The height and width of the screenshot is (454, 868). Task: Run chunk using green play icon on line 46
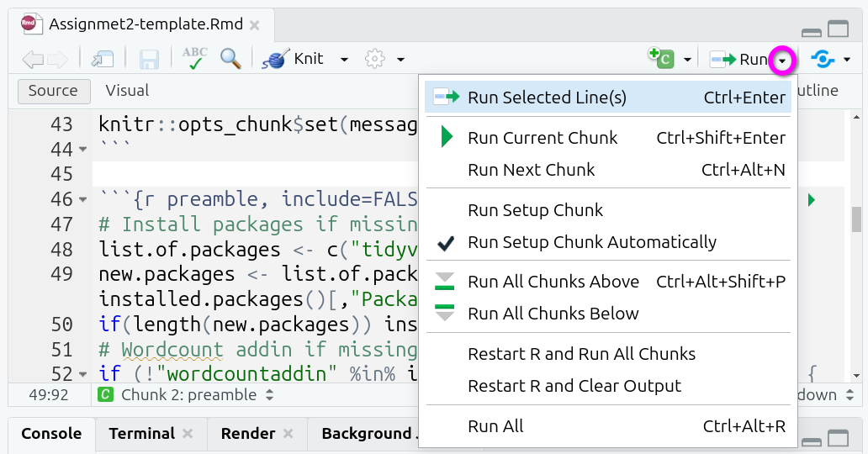[x=812, y=199]
